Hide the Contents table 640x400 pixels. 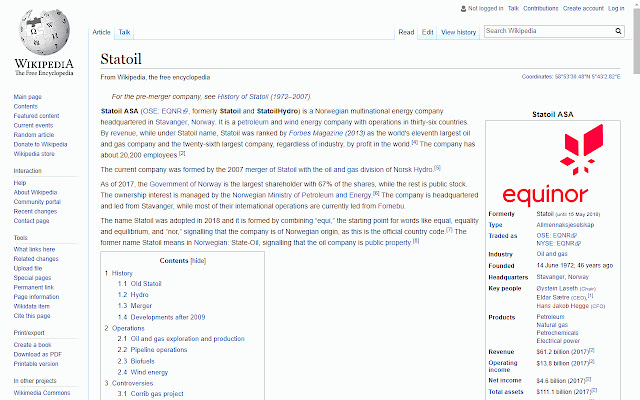tap(198, 260)
